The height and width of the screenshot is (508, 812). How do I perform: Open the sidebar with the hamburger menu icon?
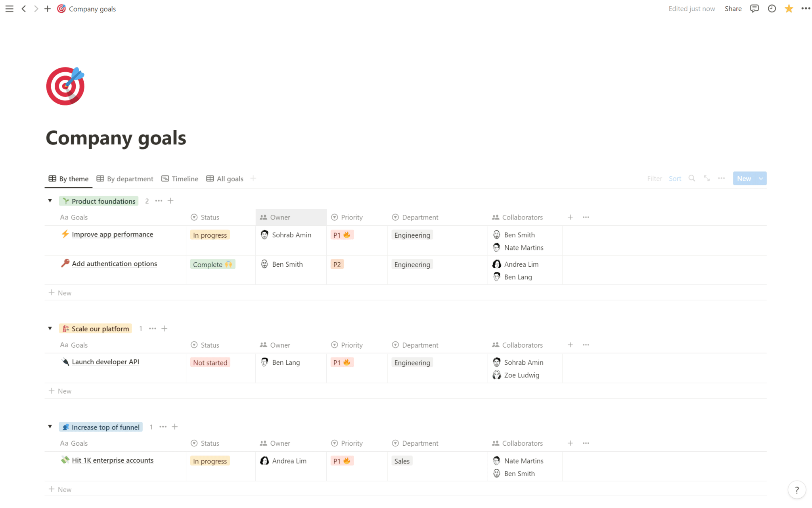9,9
